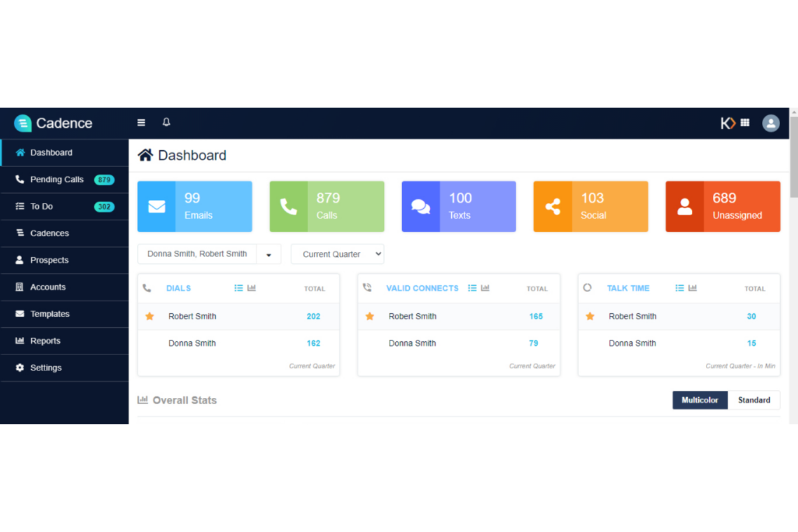The height and width of the screenshot is (532, 798).
Task: Open the notifications bell
Action: [x=166, y=122]
